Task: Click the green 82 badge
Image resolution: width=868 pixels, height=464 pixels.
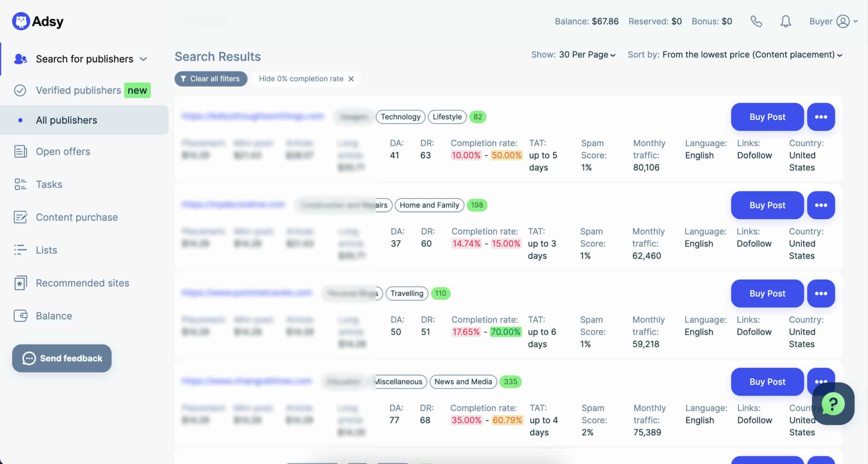Action: [478, 117]
